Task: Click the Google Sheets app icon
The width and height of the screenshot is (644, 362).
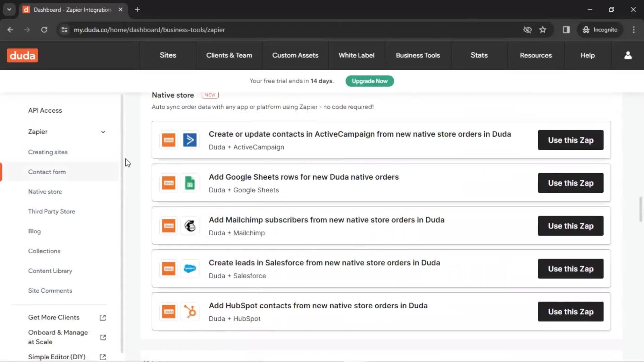Action: click(x=190, y=183)
